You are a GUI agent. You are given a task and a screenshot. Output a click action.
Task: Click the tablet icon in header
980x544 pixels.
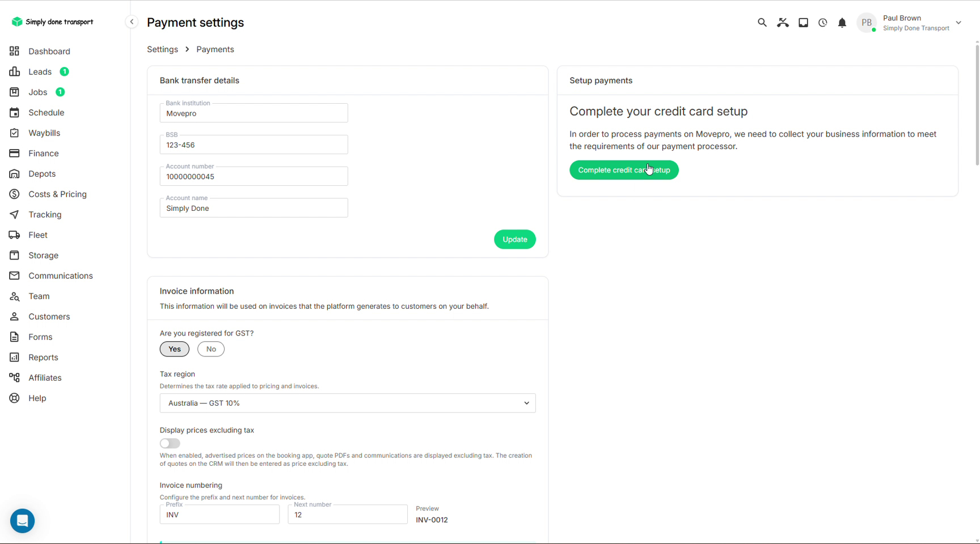point(804,23)
